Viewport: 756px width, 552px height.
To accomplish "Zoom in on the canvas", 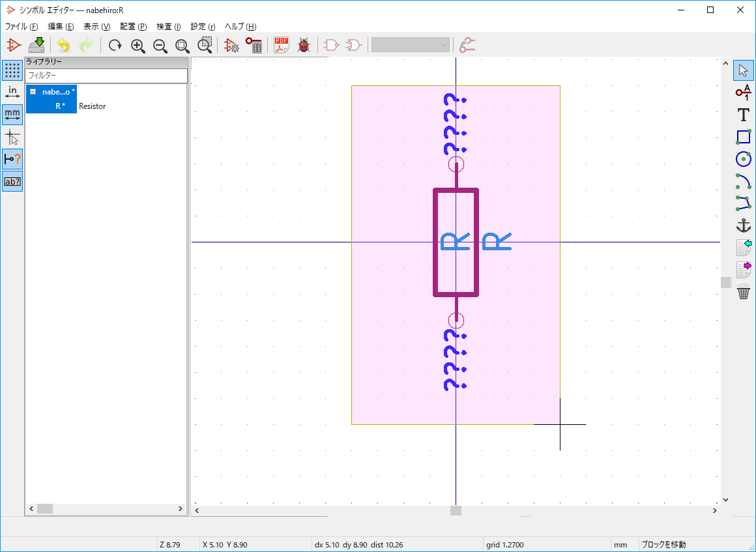I will 138,46.
